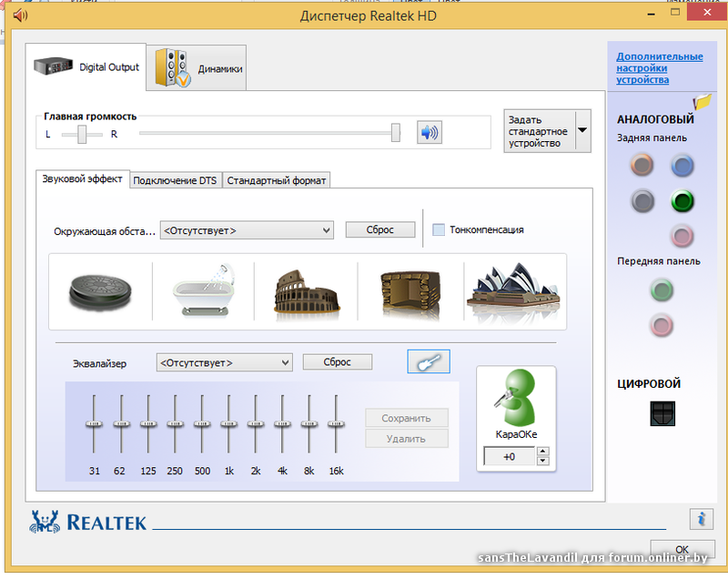The width and height of the screenshot is (728, 579).
Task: Click Сброс next to equalizer dropdown
Action: coord(337,361)
